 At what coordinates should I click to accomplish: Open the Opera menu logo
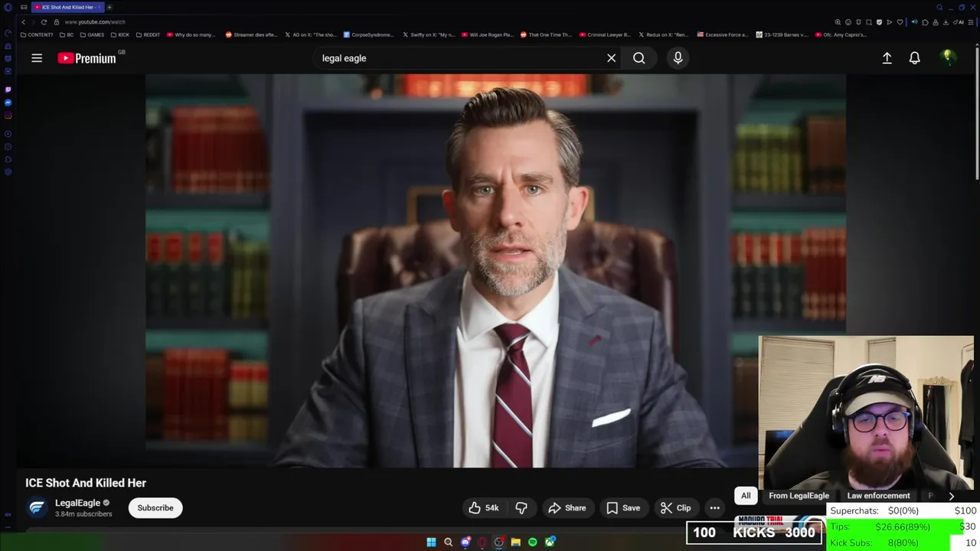[8, 8]
